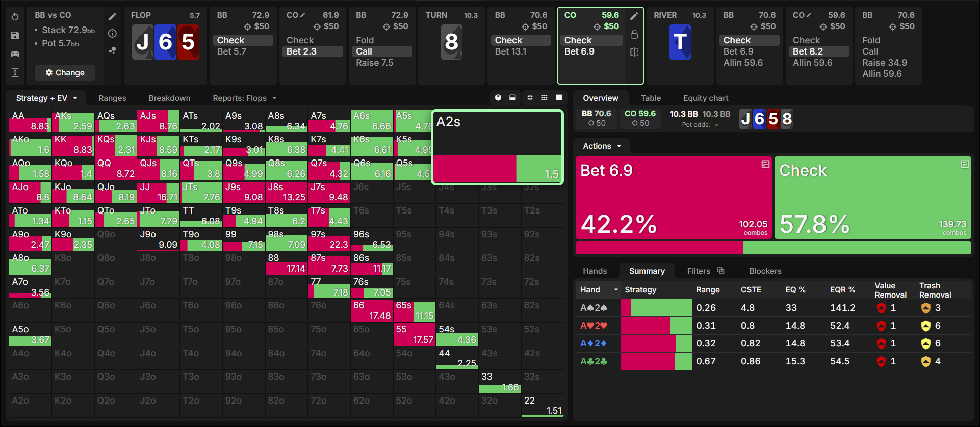Toggle the collapse-arrows matrix view icon
The height and width of the screenshot is (427, 980).
[x=530, y=98]
